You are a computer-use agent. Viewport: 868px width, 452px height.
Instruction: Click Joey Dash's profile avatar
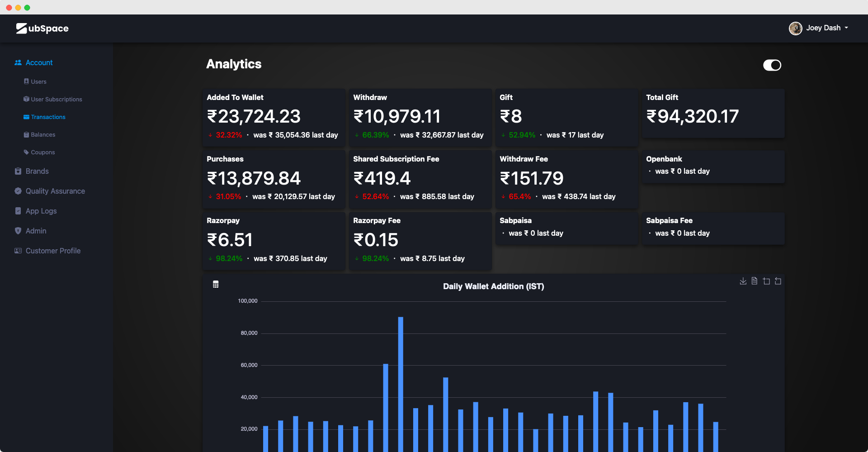795,28
